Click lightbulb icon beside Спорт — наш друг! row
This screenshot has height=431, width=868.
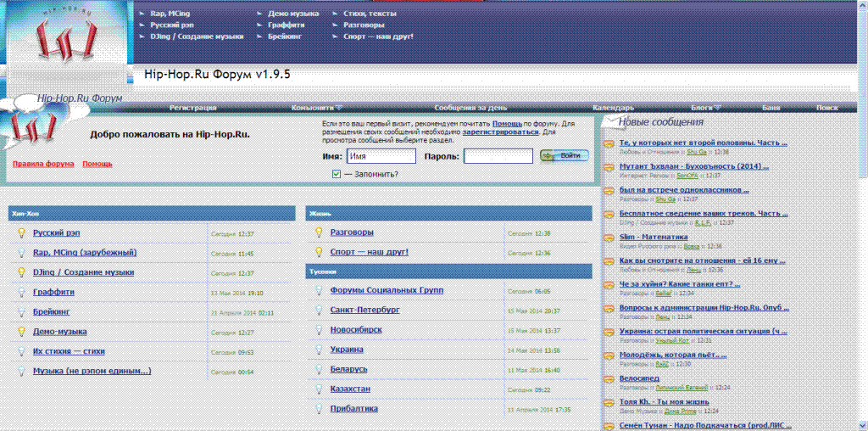[319, 252]
